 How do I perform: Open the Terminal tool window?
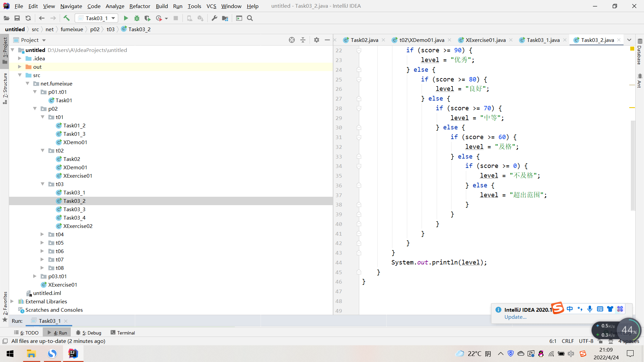pyautogui.click(x=123, y=333)
